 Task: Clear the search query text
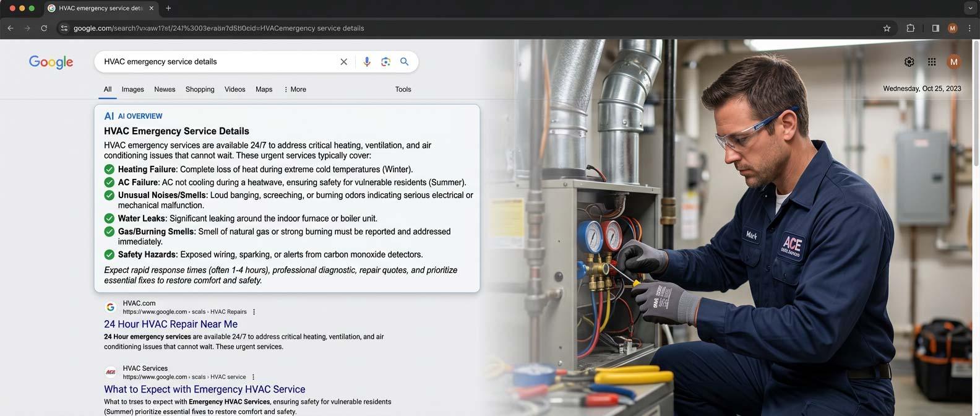click(343, 62)
